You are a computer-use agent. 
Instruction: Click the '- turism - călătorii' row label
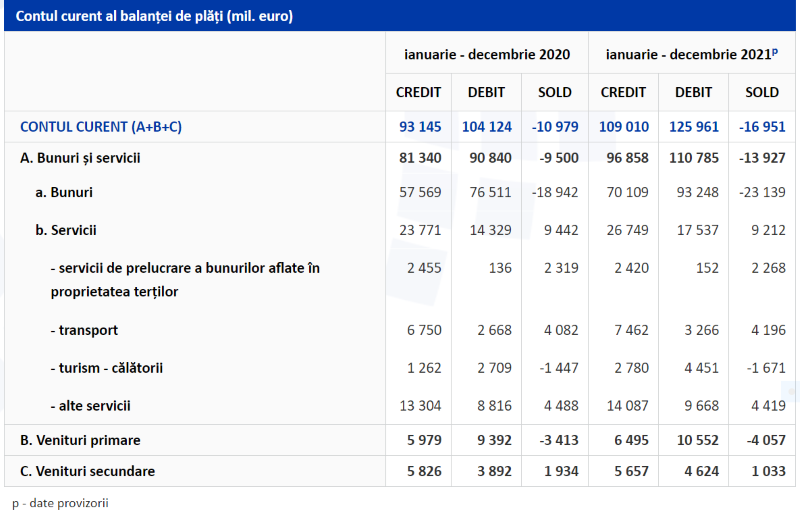pyautogui.click(x=107, y=368)
